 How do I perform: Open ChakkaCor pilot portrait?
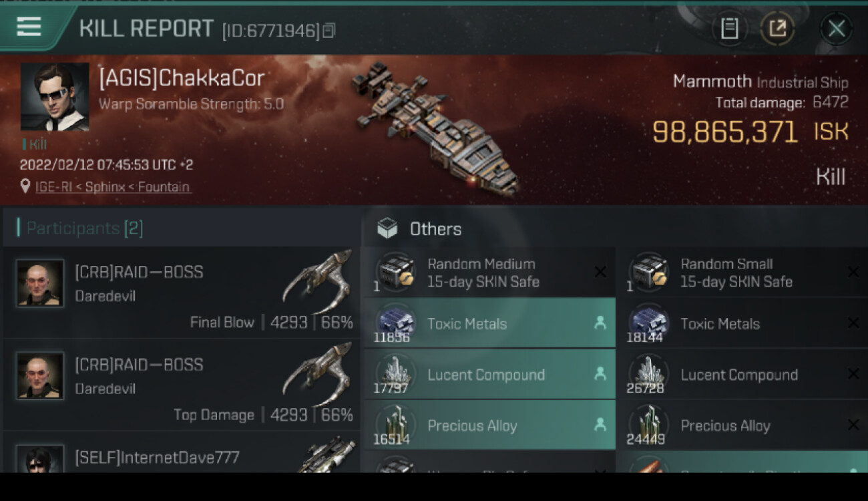(x=55, y=96)
